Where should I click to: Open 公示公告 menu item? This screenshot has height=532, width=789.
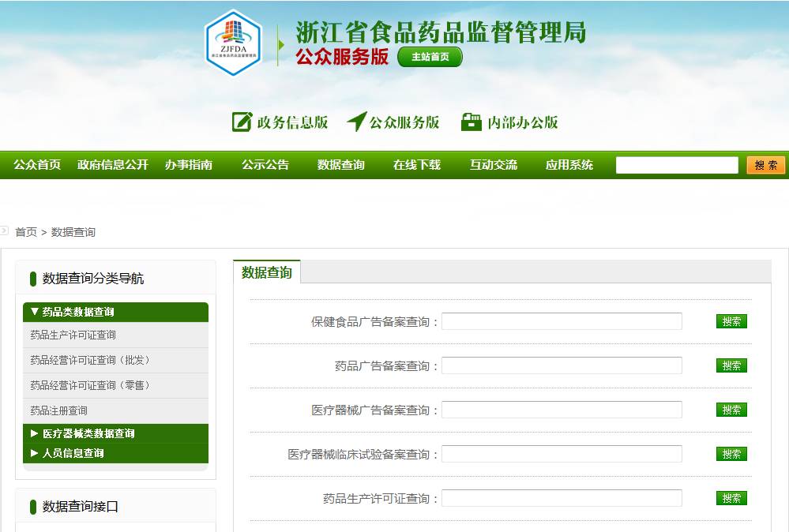coord(265,164)
